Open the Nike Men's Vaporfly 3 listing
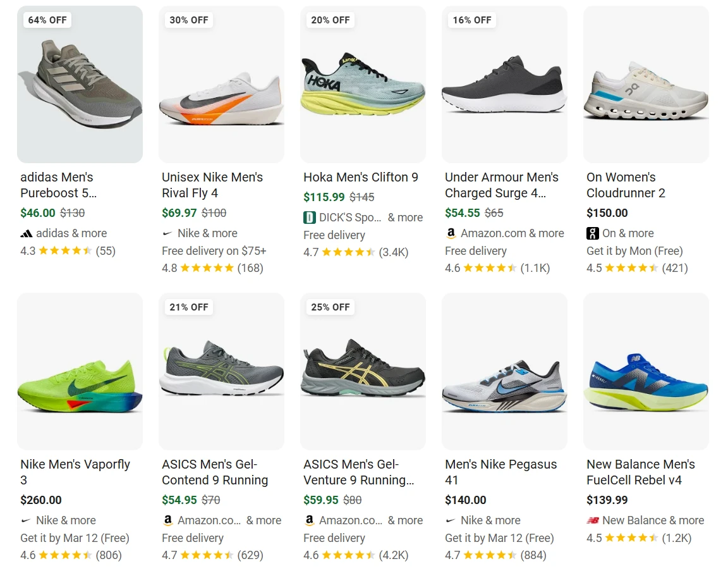This screenshot has height=578, width=728. point(76,472)
